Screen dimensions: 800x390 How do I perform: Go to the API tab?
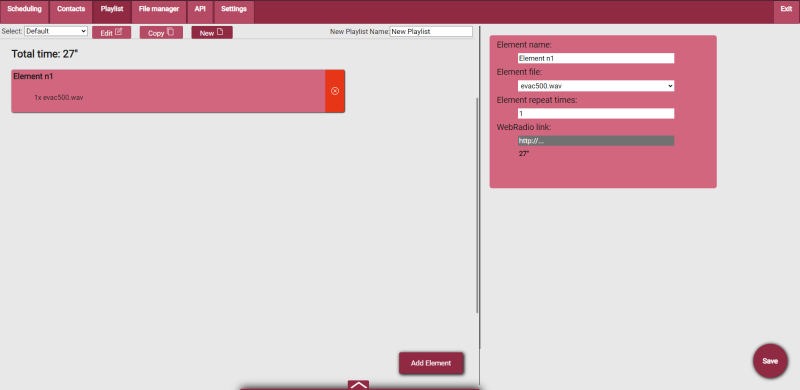(200, 12)
